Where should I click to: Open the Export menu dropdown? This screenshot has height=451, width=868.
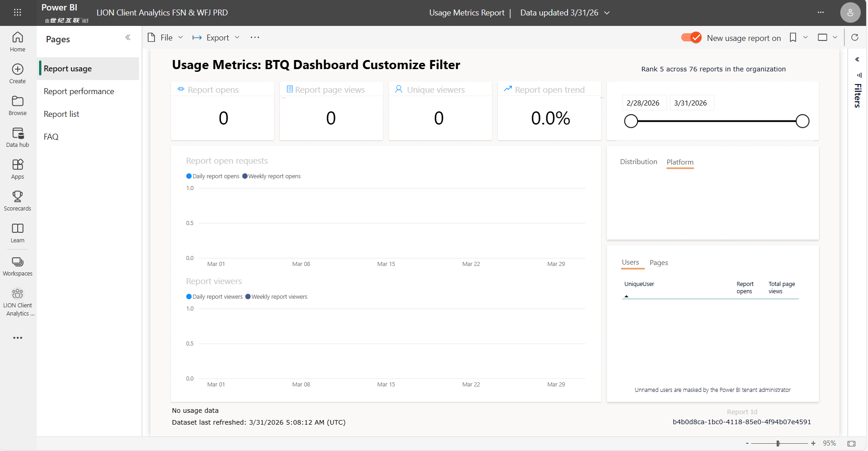(x=216, y=37)
